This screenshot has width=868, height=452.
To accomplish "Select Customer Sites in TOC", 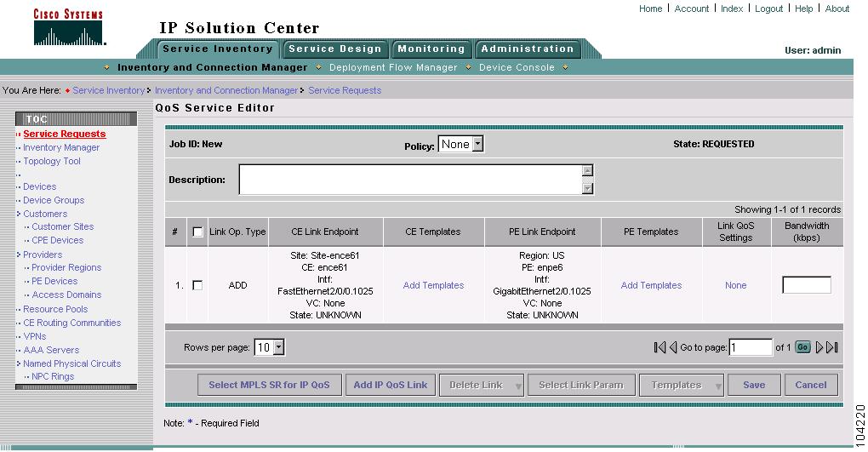I will pos(63,226).
